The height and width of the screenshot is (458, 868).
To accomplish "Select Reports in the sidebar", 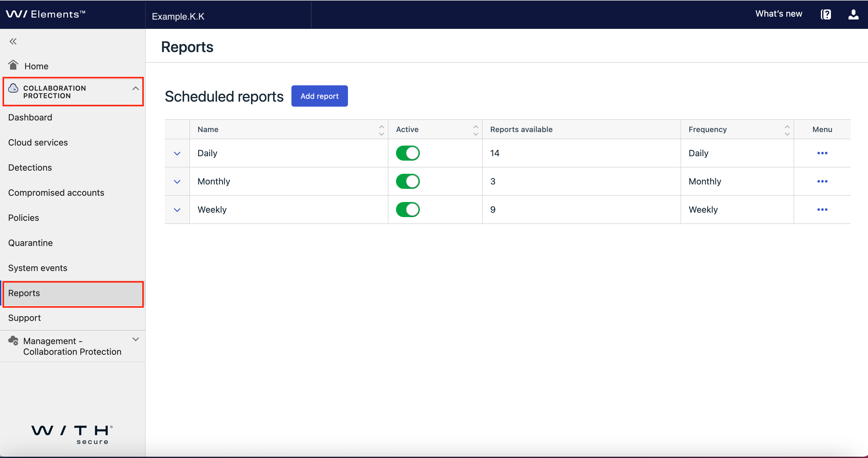I will click(x=73, y=293).
